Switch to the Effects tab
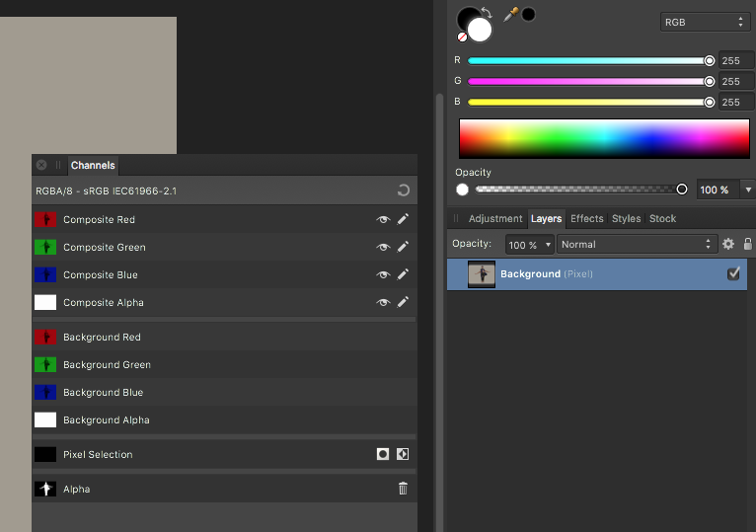Viewport: 756px width, 532px height. tap(587, 218)
